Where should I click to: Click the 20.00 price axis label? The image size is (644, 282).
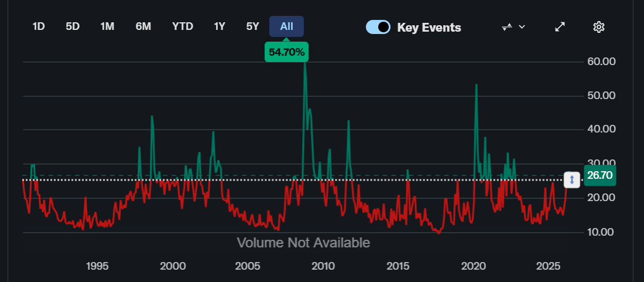click(601, 198)
